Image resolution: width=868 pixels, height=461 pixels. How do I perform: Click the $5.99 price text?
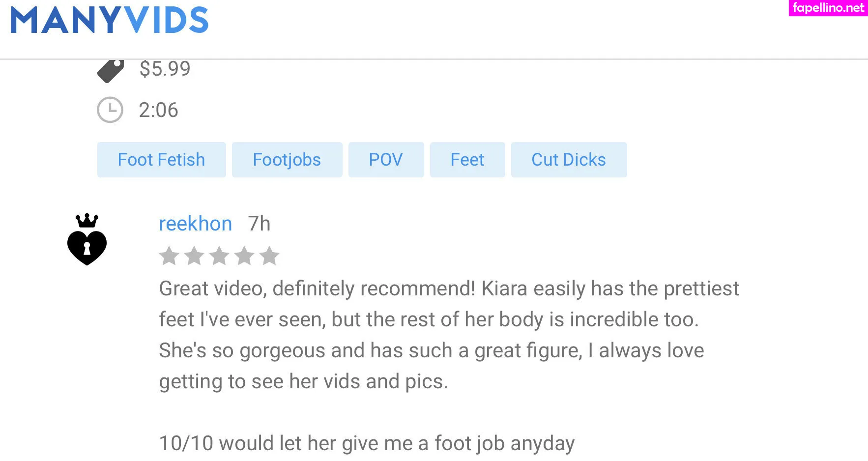pos(165,69)
